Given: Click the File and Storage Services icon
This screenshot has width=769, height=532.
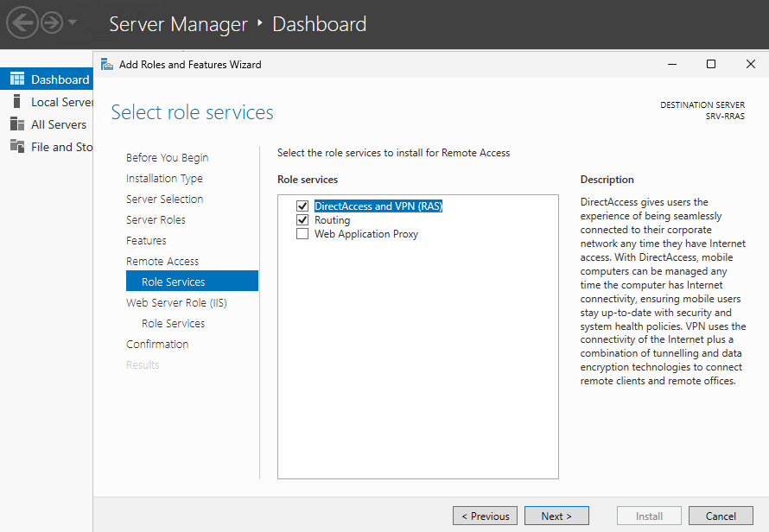Looking at the screenshot, I should 17,147.
